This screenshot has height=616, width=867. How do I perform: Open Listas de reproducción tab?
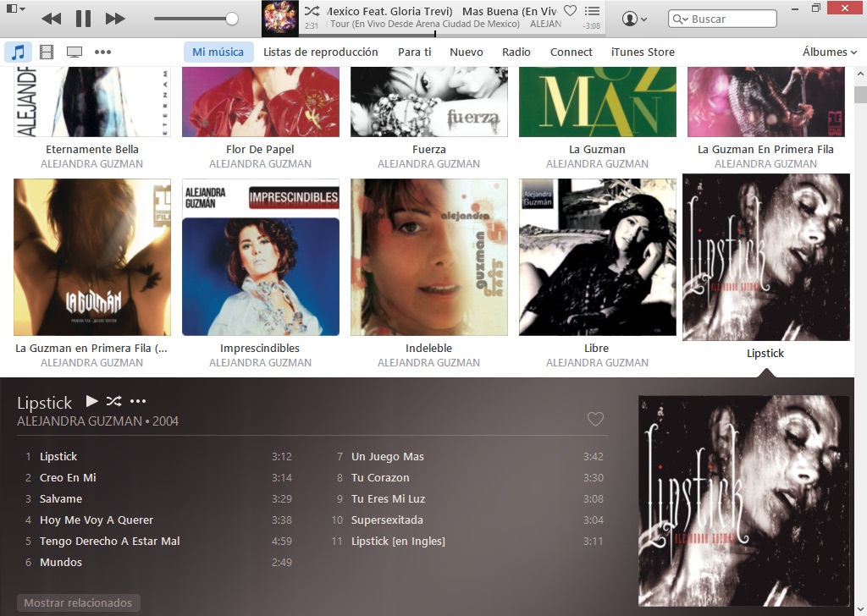coord(321,52)
